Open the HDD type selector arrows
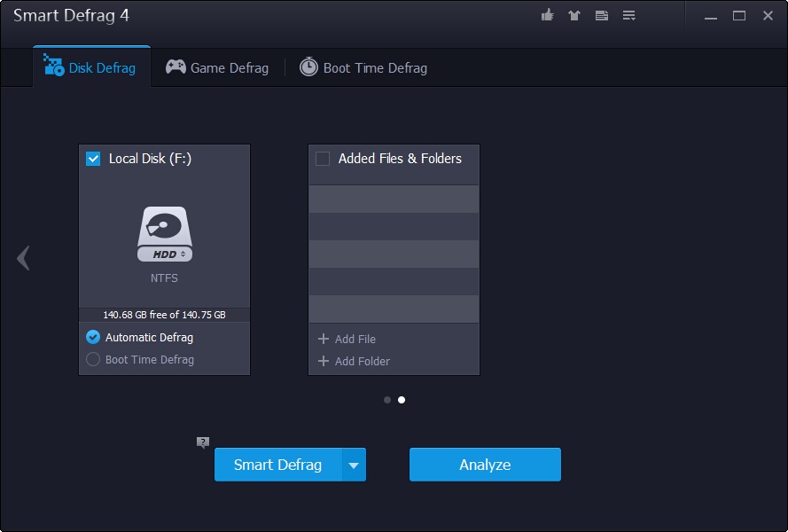788x532 pixels. 183,254
